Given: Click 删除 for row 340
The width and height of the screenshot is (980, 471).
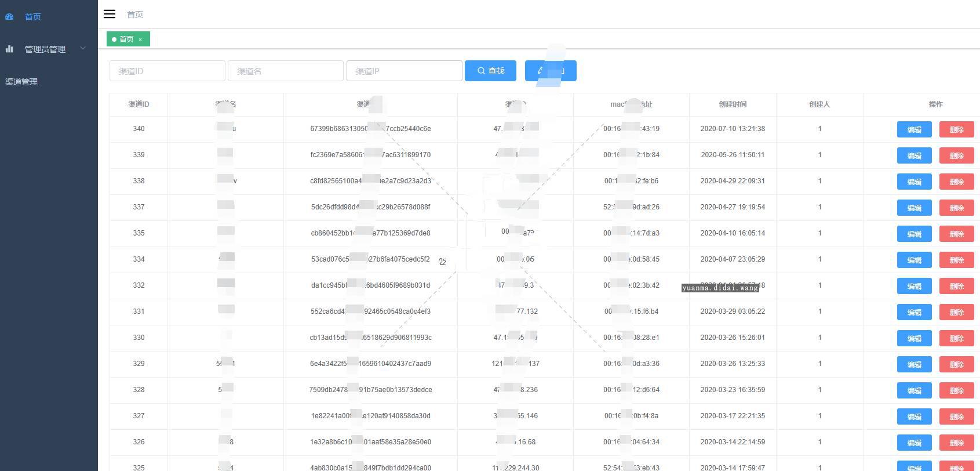Looking at the screenshot, I should click(x=957, y=129).
